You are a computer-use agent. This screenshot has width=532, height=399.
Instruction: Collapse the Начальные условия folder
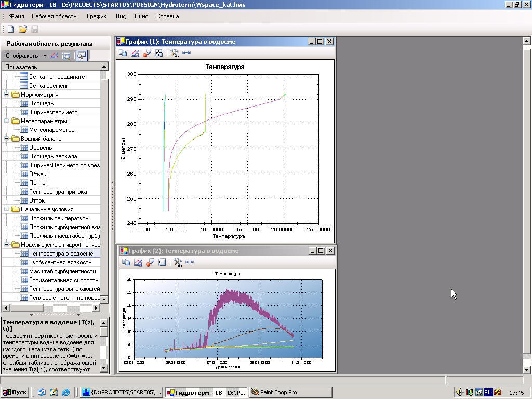(x=7, y=209)
